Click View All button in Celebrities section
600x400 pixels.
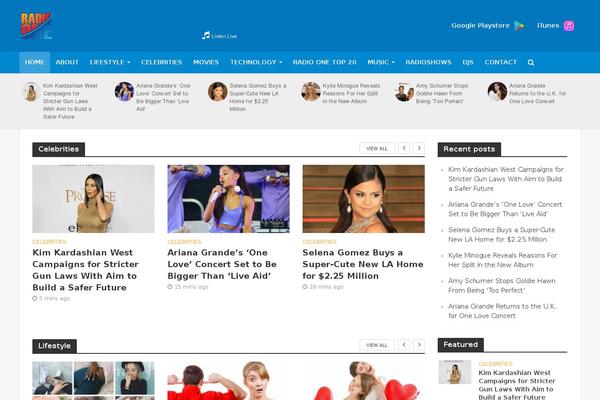376,148
